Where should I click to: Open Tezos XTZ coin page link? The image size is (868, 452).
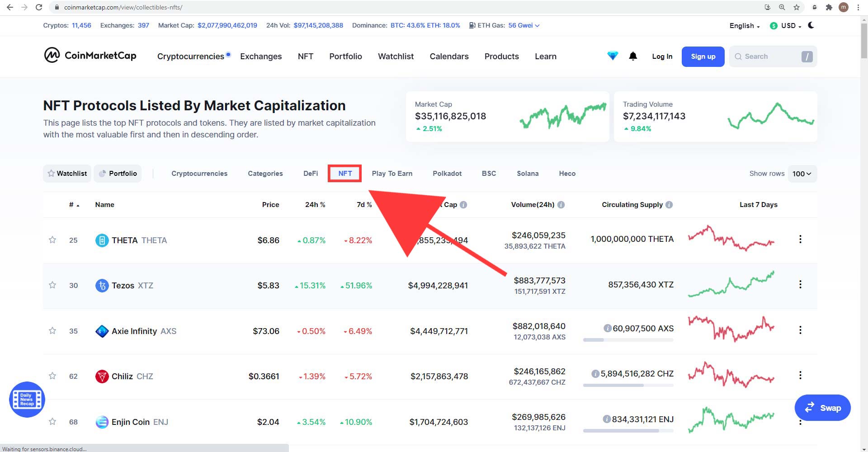pyautogui.click(x=132, y=286)
